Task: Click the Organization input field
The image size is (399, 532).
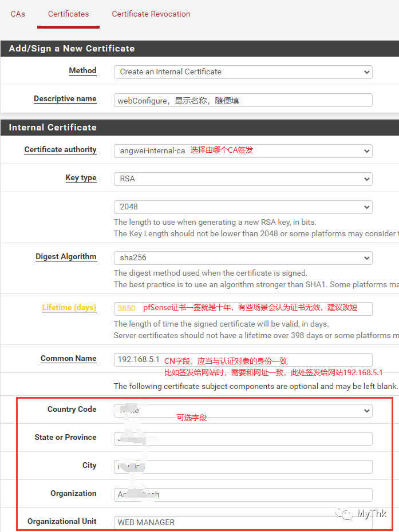Action: point(243,495)
